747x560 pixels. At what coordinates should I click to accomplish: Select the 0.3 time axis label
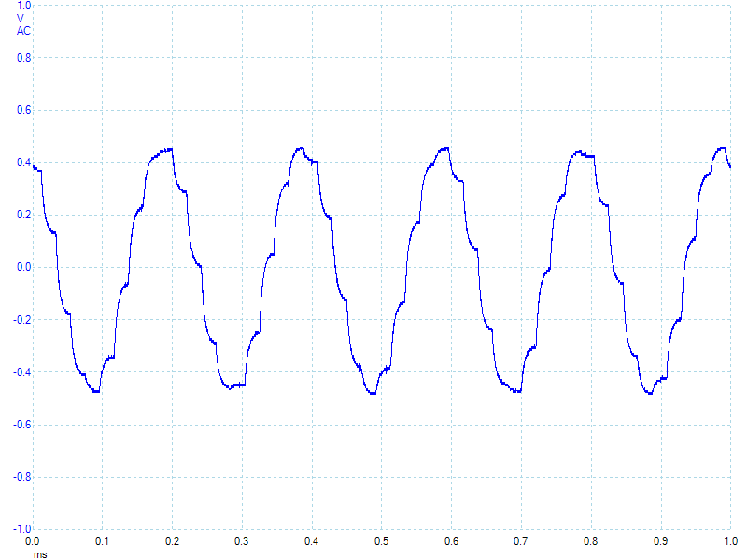tap(242, 541)
